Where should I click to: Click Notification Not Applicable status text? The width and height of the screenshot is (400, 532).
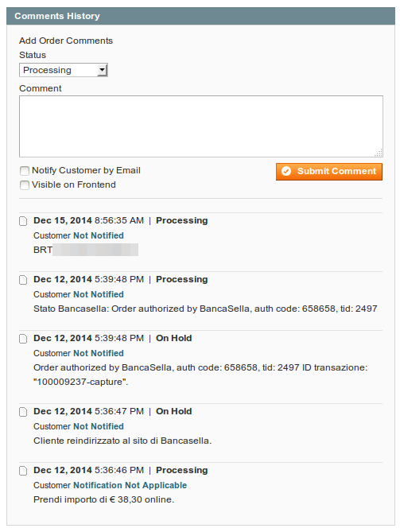coord(130,485)
